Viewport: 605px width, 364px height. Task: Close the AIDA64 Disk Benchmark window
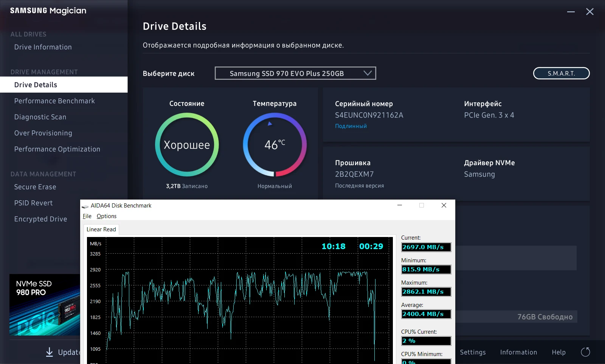point(444,205)
